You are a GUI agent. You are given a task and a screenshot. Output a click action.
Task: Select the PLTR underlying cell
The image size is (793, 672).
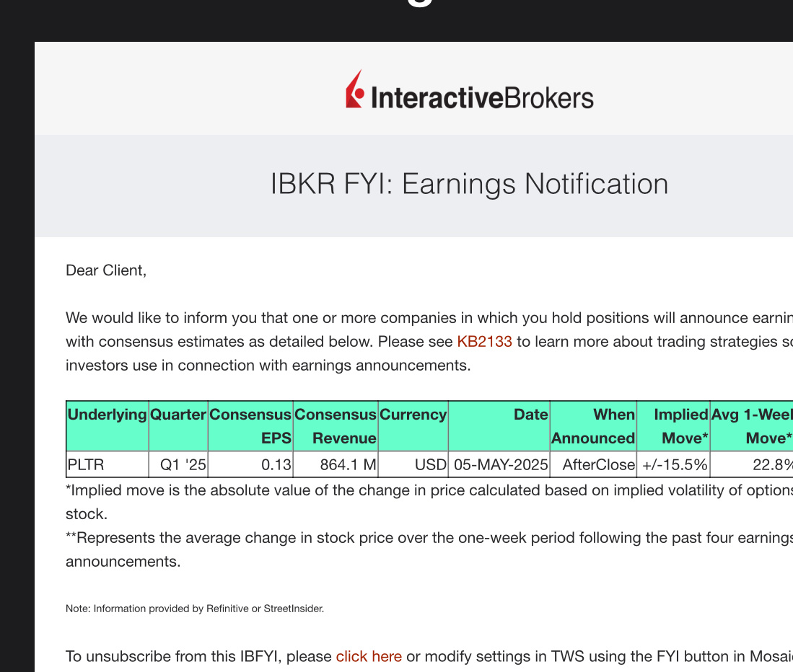[108, 464]
